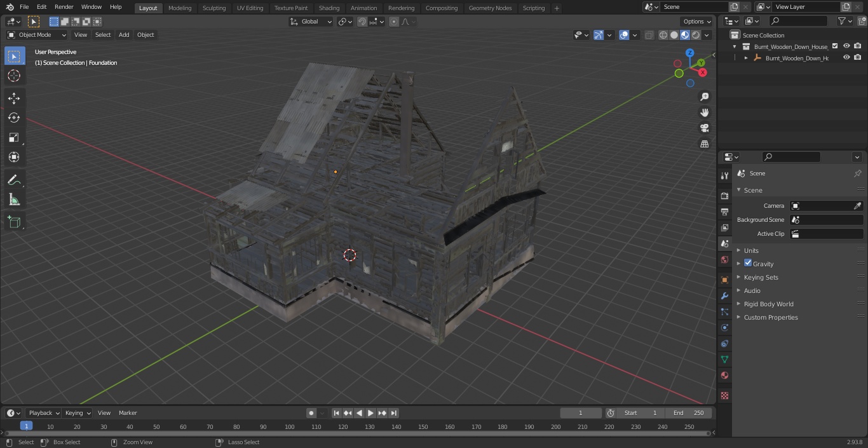Select the Cursor tool in the toolbar

coord(14,76)
